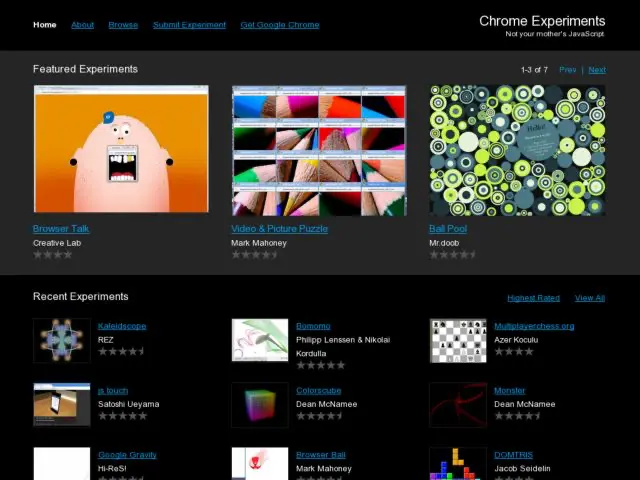Rate Video & Picture Puzzle stars
Screen dimensions: 640x480
pyautogui.click(x=255, y=255)
